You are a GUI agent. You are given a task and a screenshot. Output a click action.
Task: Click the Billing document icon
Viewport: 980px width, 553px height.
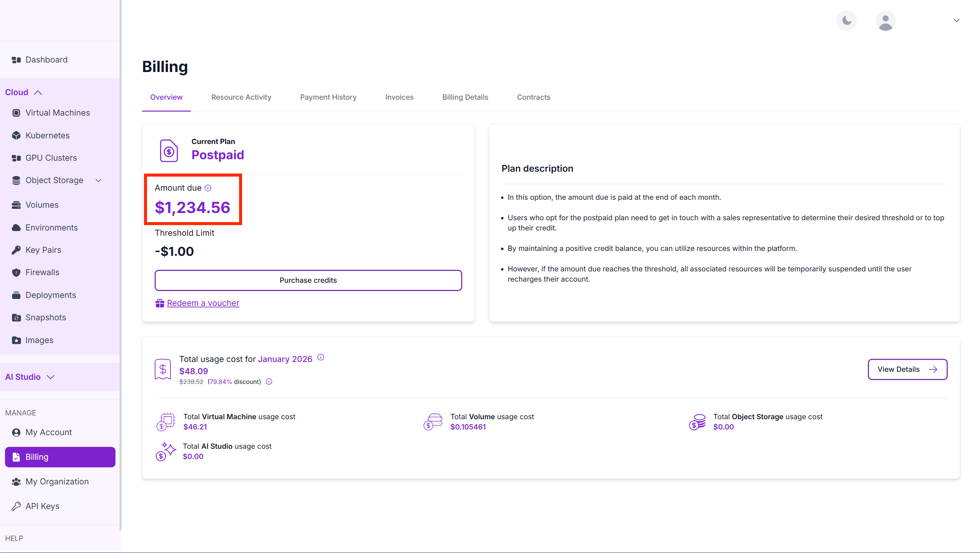coord(16,457)
